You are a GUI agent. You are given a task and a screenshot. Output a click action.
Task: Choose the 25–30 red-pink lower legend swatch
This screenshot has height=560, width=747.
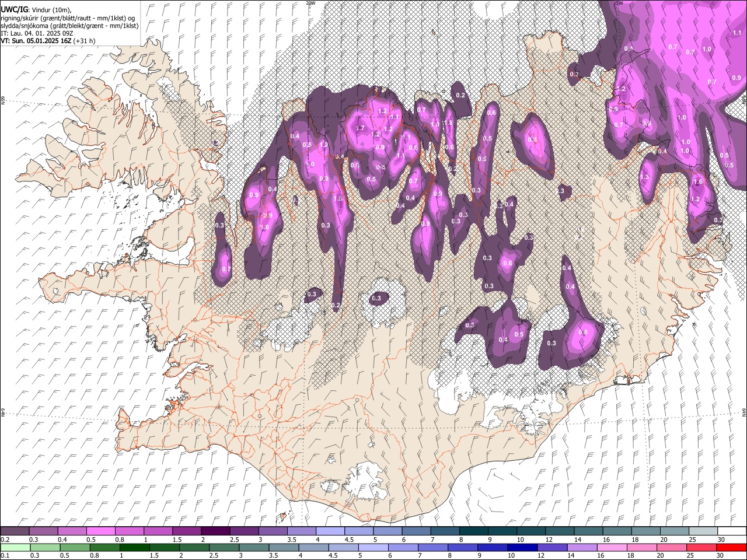[x=701, y=547]
